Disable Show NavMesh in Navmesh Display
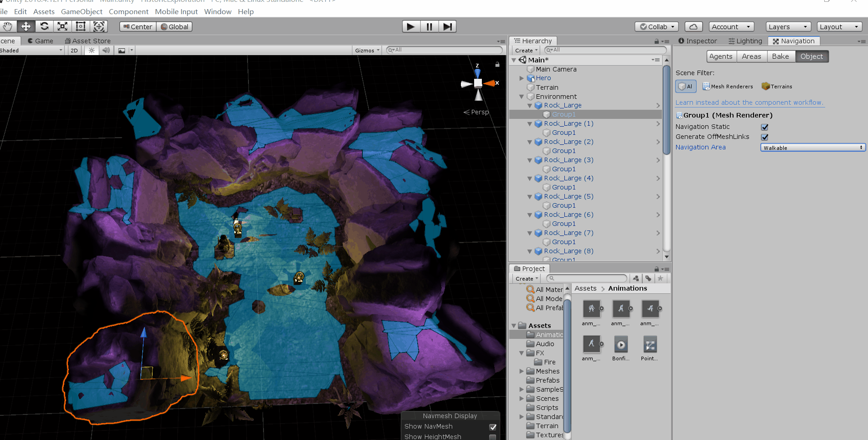 (x=493, y=427)
